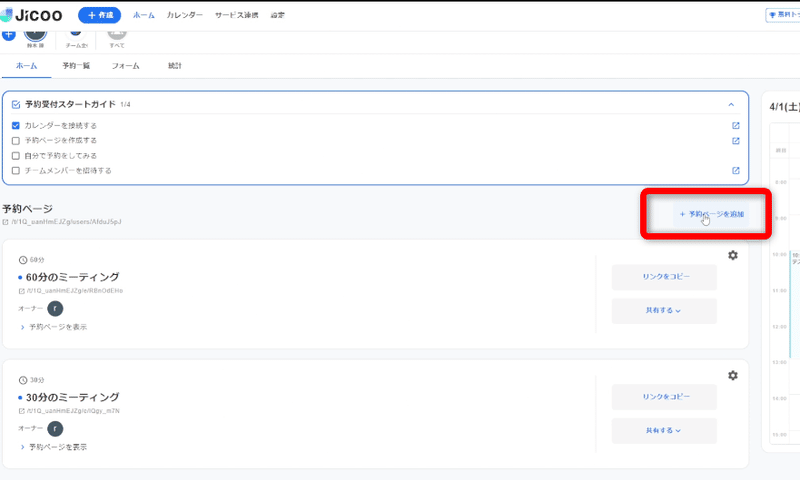800x480 pixels.
Task: Open external link for 予約ページを作成する
Action: (736, 141)
